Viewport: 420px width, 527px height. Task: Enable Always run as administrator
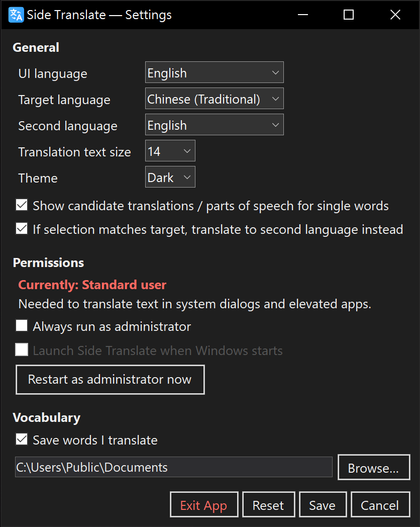(22, 326)
